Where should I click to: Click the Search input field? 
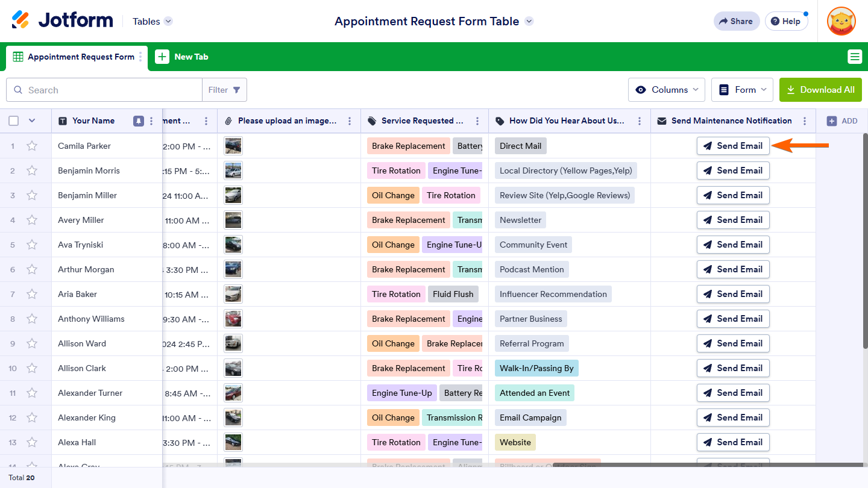tap(104, 90)
